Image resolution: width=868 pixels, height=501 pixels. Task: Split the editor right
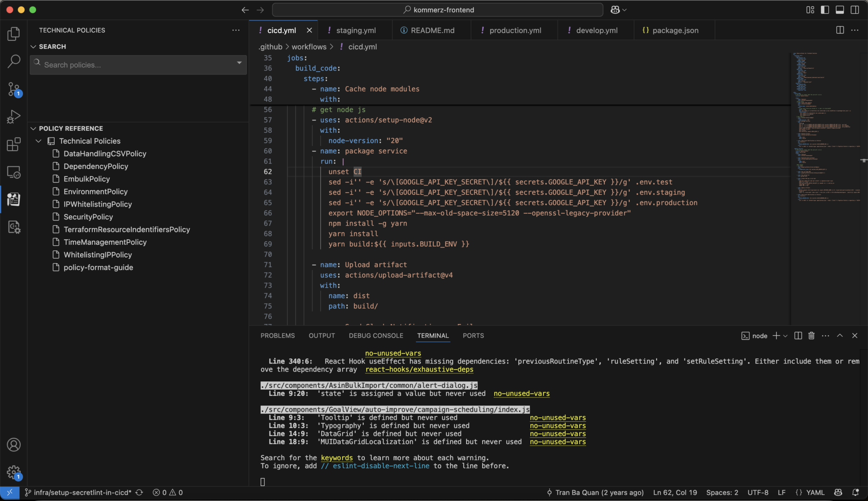tap(840, 30)
